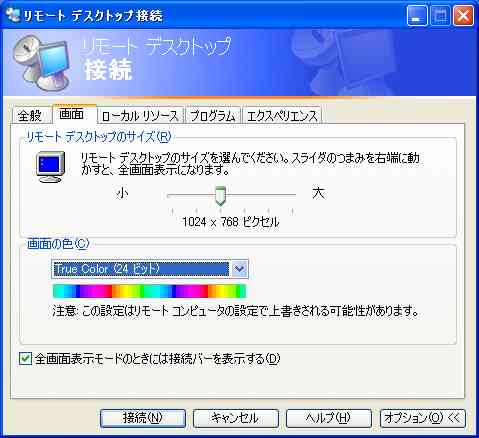This screenshot has height=438, width=479.
Task: Open help with ヘルプ(H) button
Action: click(x=329, y=418)
